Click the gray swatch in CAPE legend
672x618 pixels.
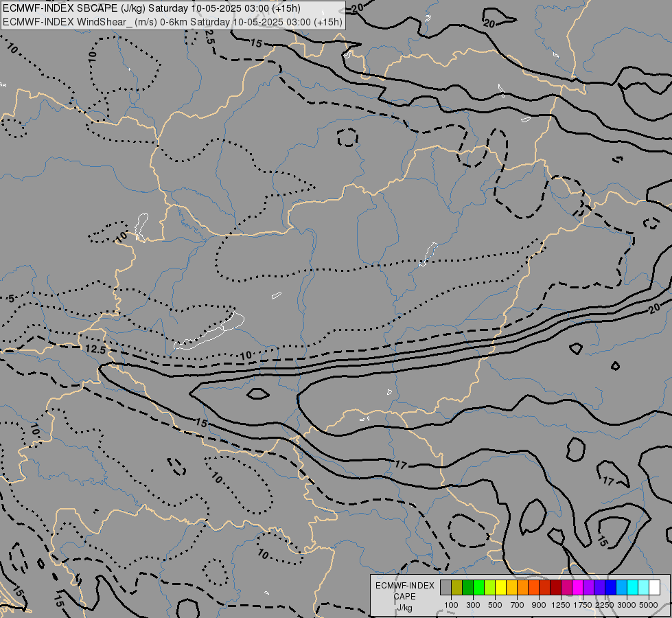pyautogui.click(x=445, y=588)
